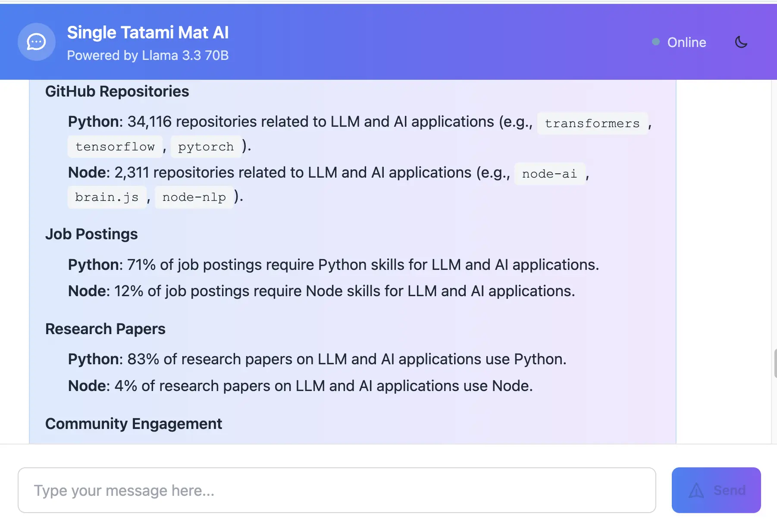777x532 pixels.
Task: Toggle dark mode with moon icon
Action: 741,42
